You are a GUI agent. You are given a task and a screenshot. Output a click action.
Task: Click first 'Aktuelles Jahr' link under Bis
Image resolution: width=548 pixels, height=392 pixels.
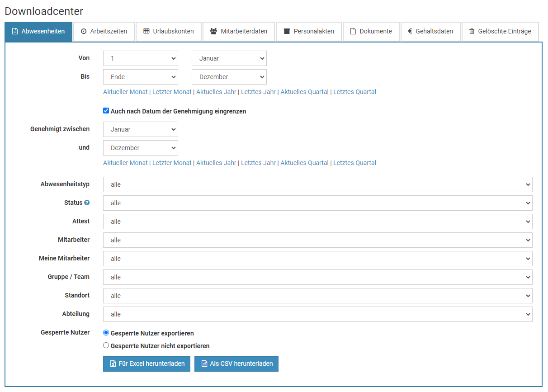point(216,92)
